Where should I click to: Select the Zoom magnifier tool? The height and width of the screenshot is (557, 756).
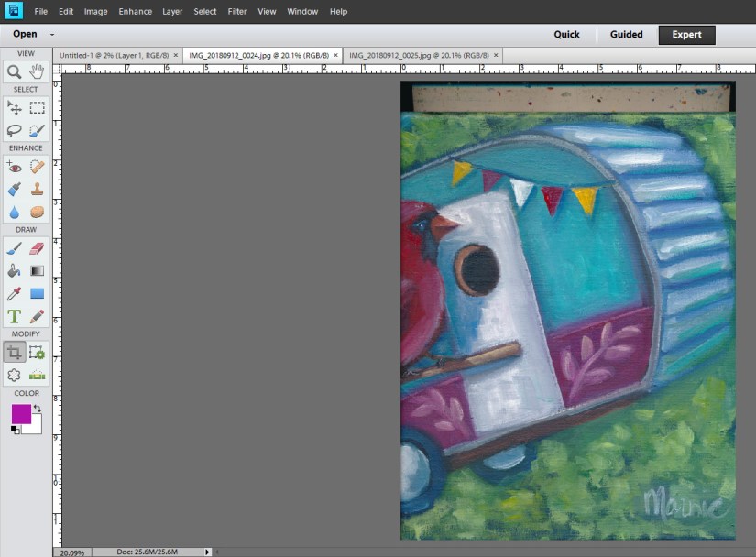15,71
